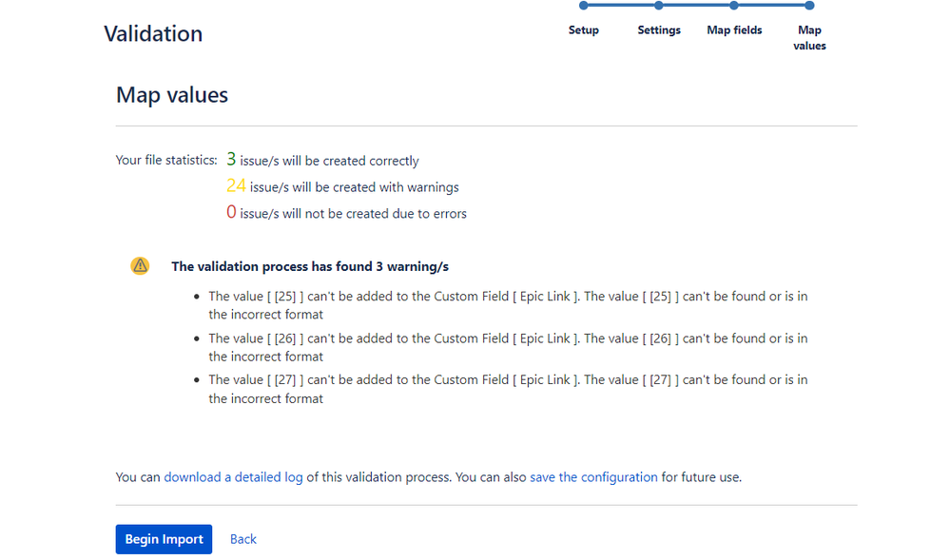
Task: Select the Setup step in progress tracker
Action: [x=584, y=29]
